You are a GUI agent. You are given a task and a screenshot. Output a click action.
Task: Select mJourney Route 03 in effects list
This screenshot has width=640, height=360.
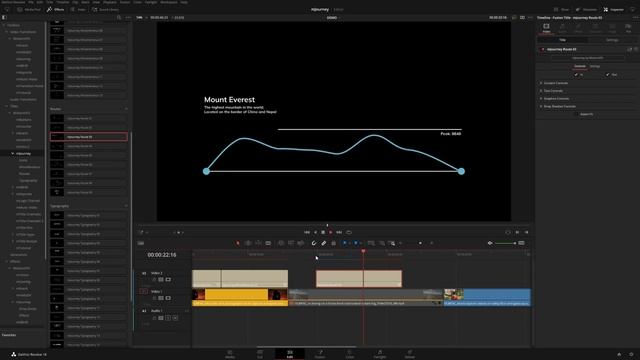[89, 137]
